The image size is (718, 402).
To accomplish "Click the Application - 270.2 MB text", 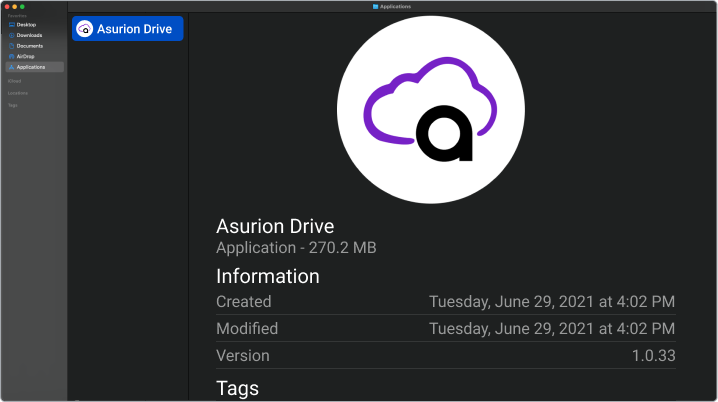I will [x=296, y=248].
